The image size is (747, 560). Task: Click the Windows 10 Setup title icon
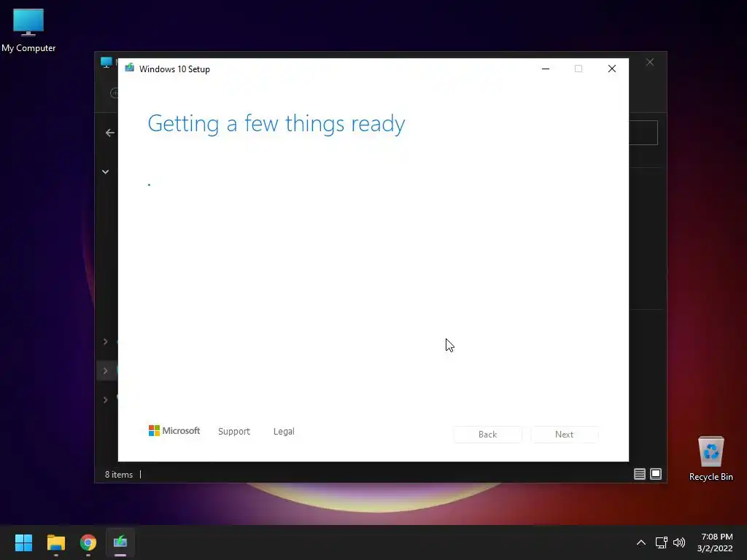(x=130, y=68)
